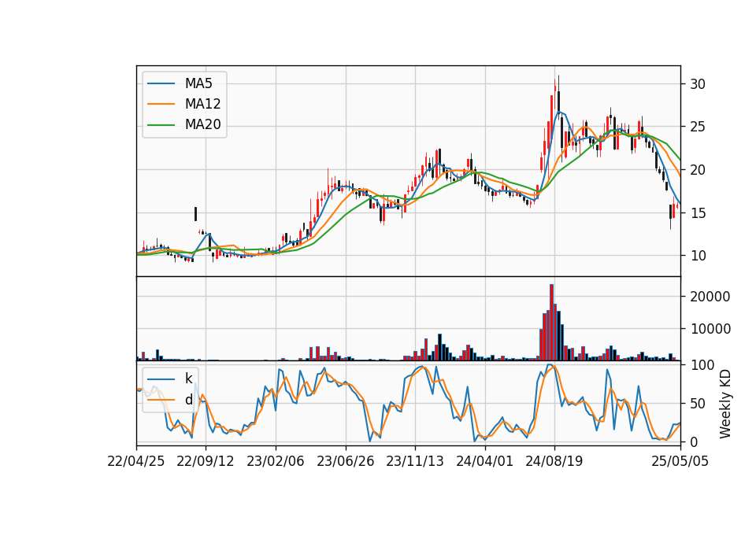Click the k legend label in KD panel
The height and width of the screenshot is (543, 756).
click(x=188, y=379)
